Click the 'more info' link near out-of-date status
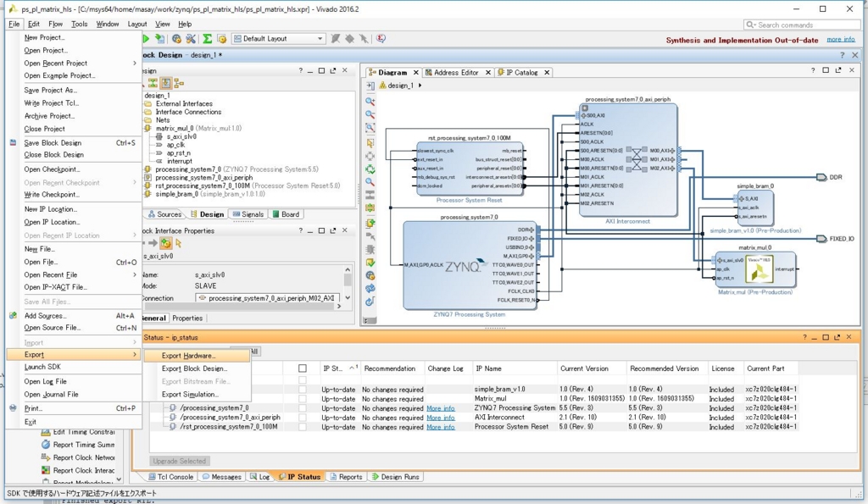The image size is (868, 504). (x=840, y=40)
